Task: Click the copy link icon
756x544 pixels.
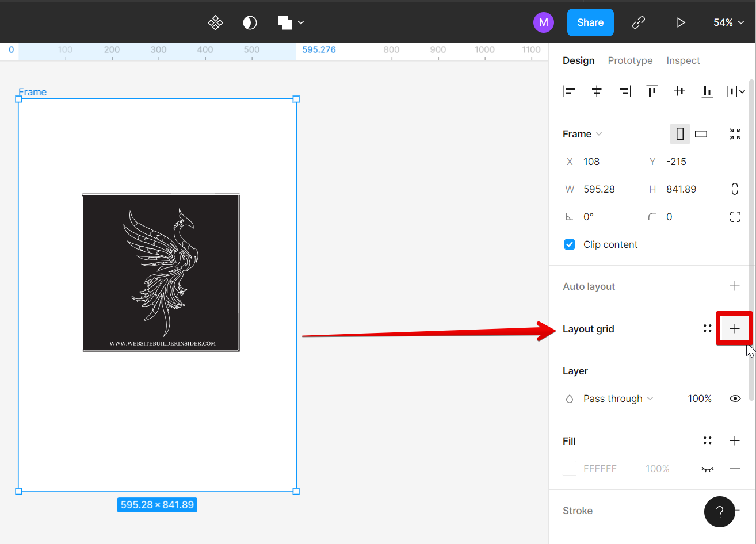Action: coord(638,22)
